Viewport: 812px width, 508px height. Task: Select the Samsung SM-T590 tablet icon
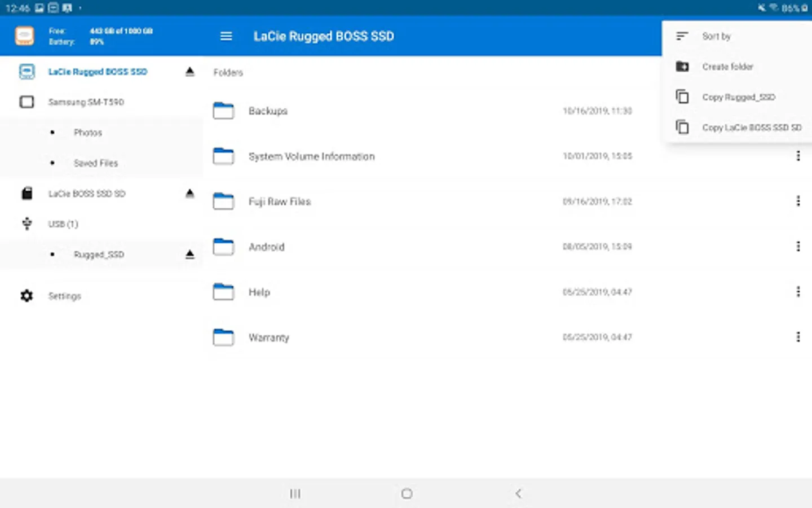point(27,102)
